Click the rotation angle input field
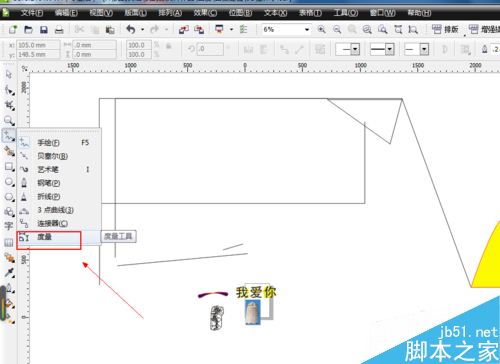This screenshot has height=364, width=500. 210,49
